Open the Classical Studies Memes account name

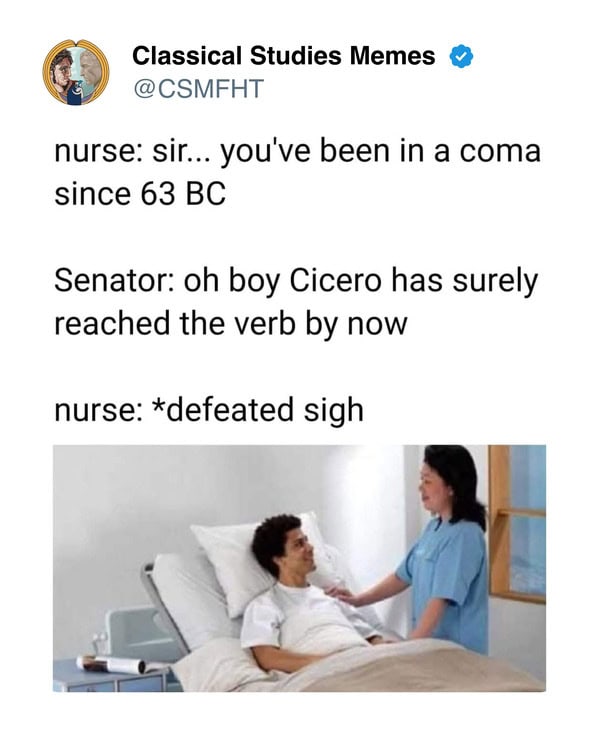283,56
